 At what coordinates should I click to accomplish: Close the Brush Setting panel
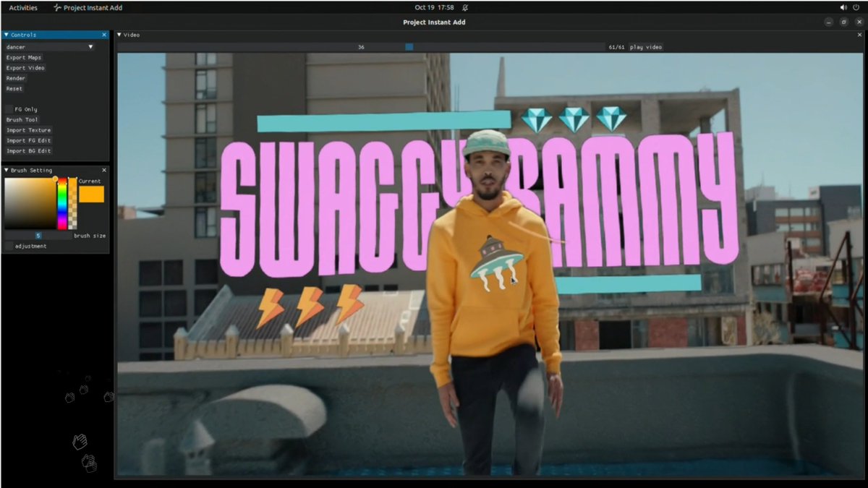pyautogui.click(x=104, y=171)
